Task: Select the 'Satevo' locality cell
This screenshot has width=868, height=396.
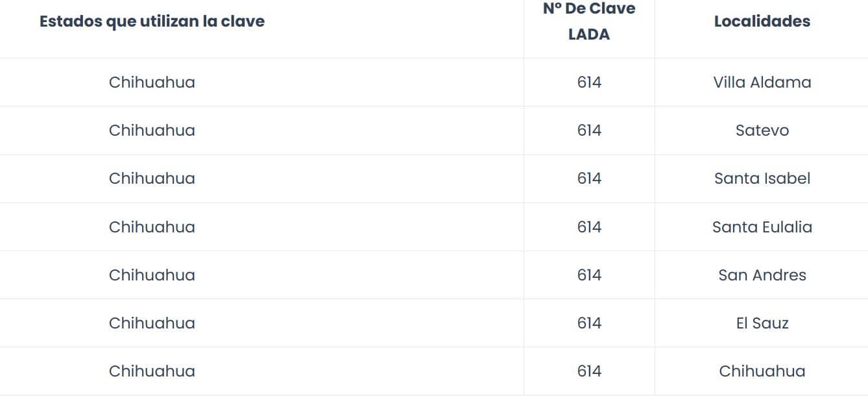Action: click(x=762, y=130)
